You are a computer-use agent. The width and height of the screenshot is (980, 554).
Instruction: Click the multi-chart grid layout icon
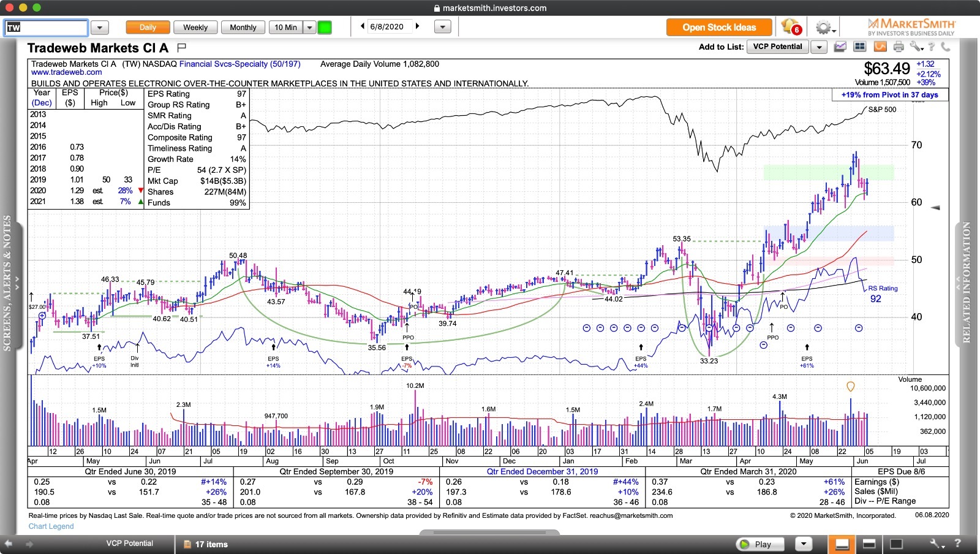coord(859,46)
